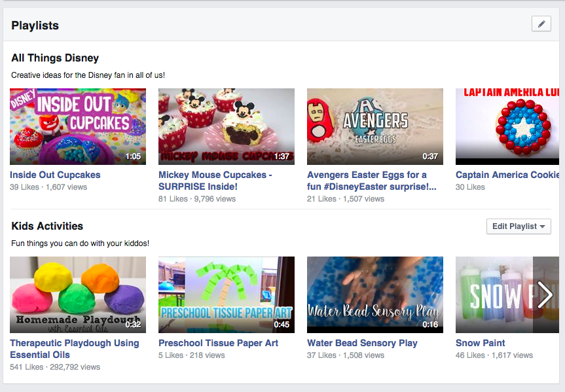565x392 pixels.
Task: Open the Homemade Playdough video thumbnail
Action: click(x=78, y=294)
